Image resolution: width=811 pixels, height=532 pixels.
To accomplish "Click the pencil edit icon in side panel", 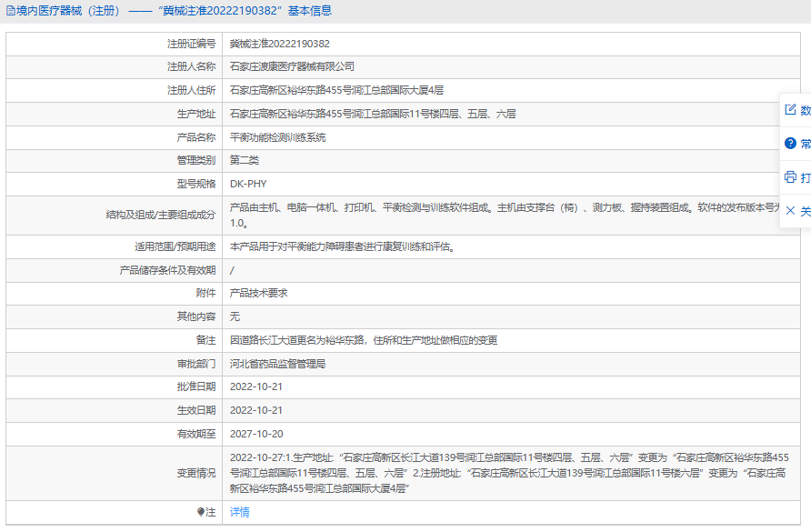I will tap(790, 110).
